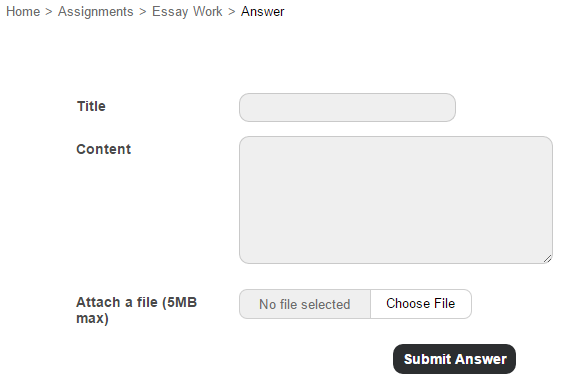Click the separator arrow after Assignments
569x383 pixels.
click(x=143, y=12)
